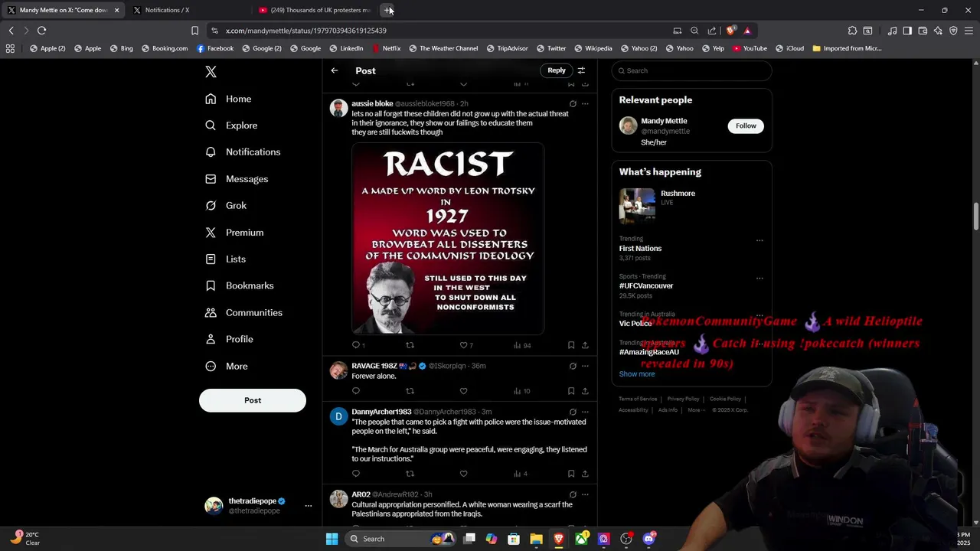Bookmark DannyArcher1983's comment
The image size is (980, 551).
pos(571,474)
